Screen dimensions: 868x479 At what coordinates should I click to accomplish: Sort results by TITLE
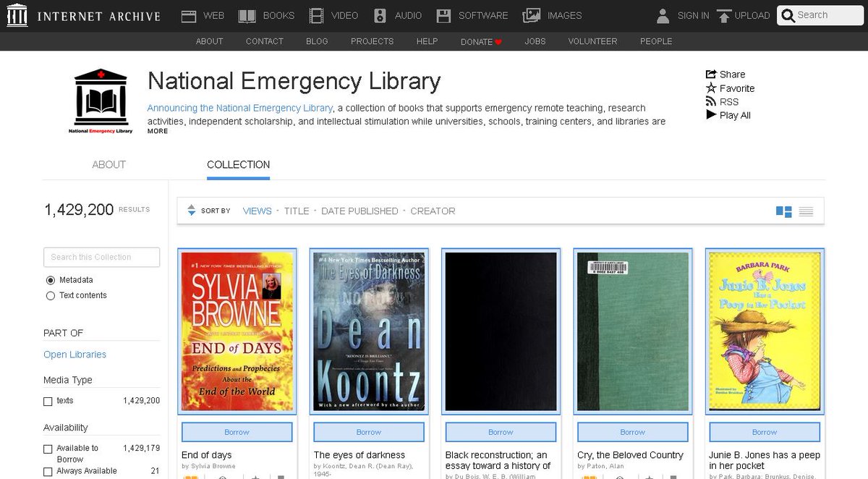click(x=297, y=211)
